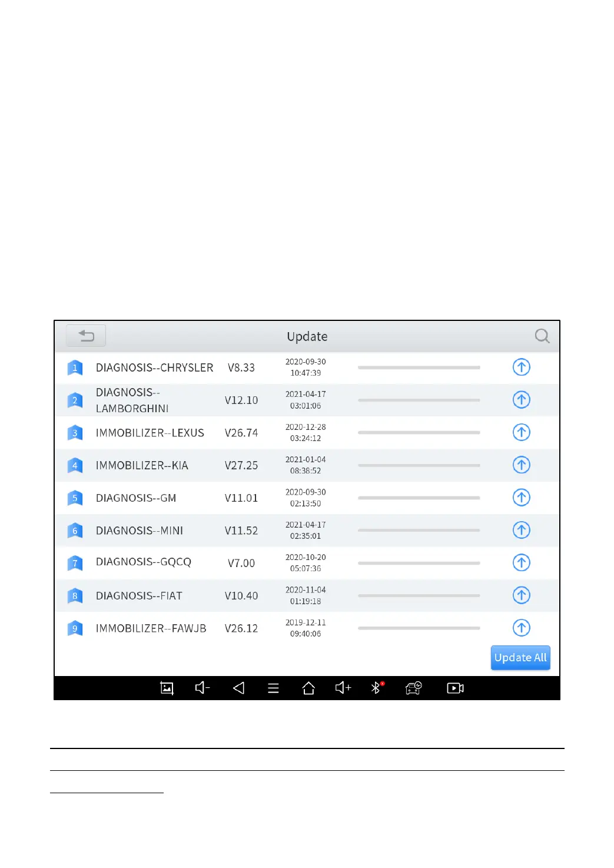Screen dimensions: 614x868
Task: Click the date 2021-01-04 08:38:52
Action: pos(306,465)
